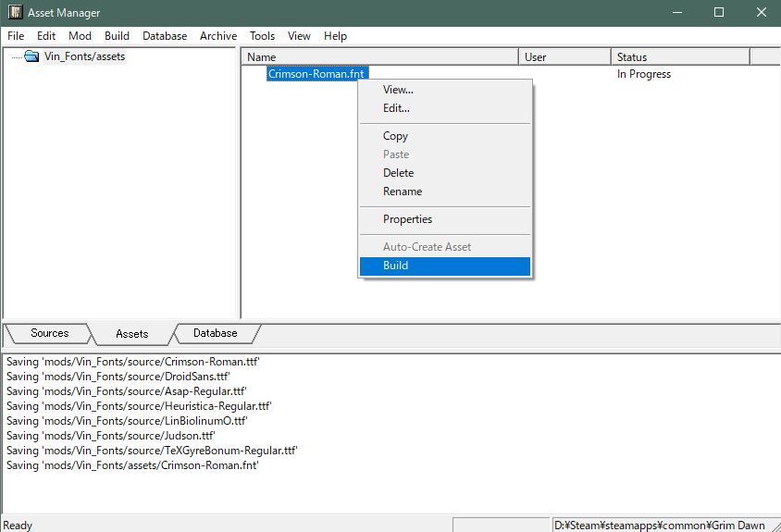Switch to the Database tab
This screenshot has height=532, width=781.
216,333
